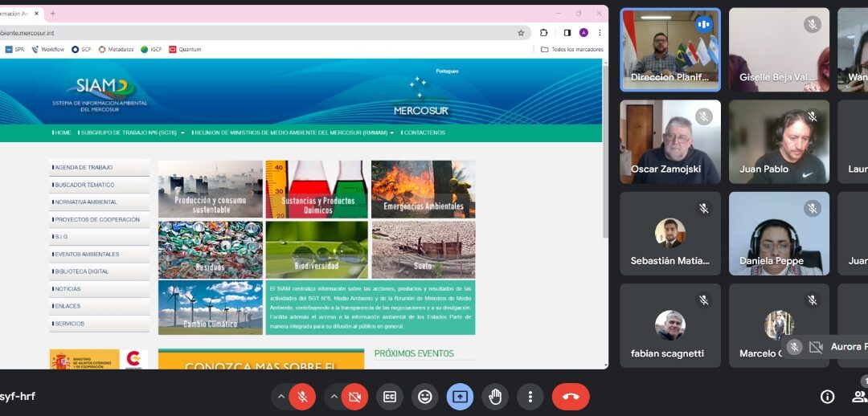The height and width of the screenshot is (416, 868).
Task: Select Juan Pablo's video tile
Action: pos(779,141)
